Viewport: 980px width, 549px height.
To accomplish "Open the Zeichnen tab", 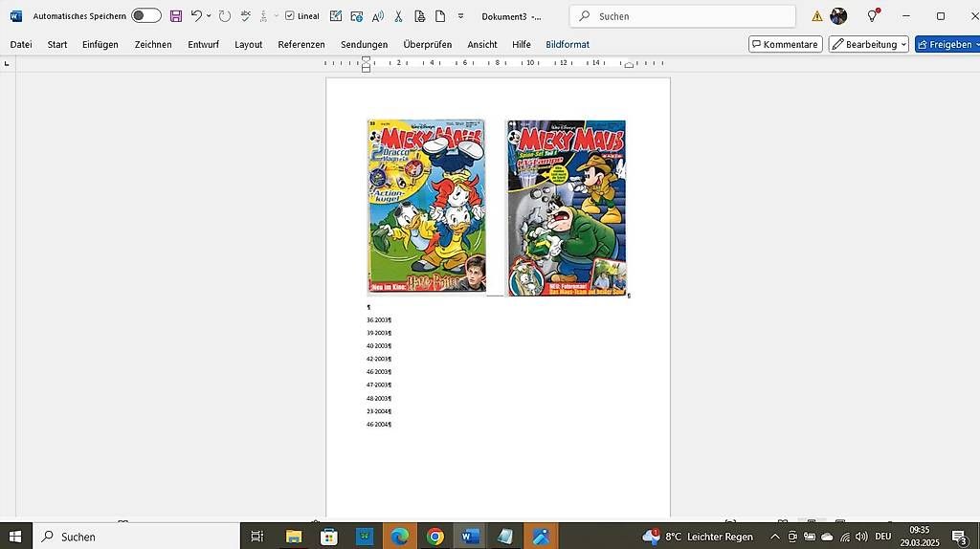I will (x=153, y=44).
